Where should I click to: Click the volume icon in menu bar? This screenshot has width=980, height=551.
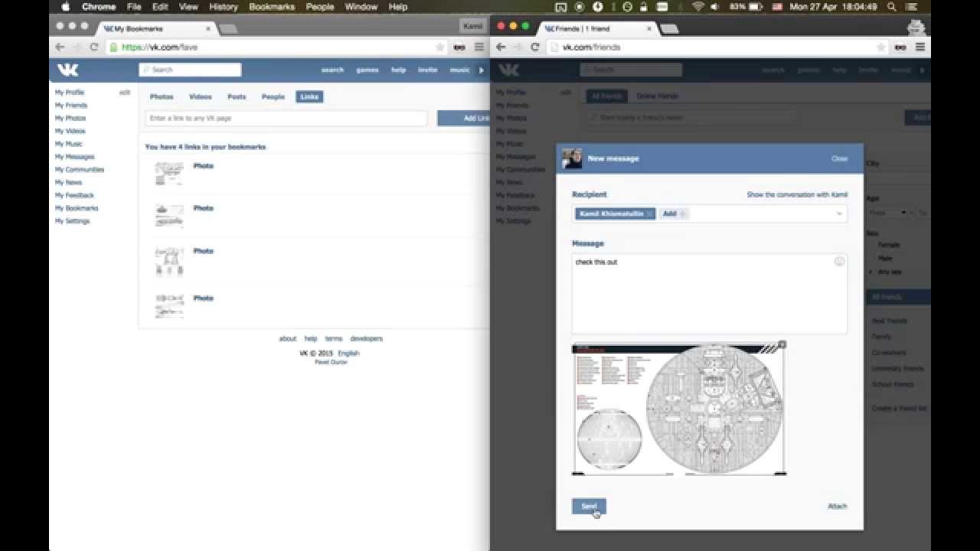click(x=714, y=7)
